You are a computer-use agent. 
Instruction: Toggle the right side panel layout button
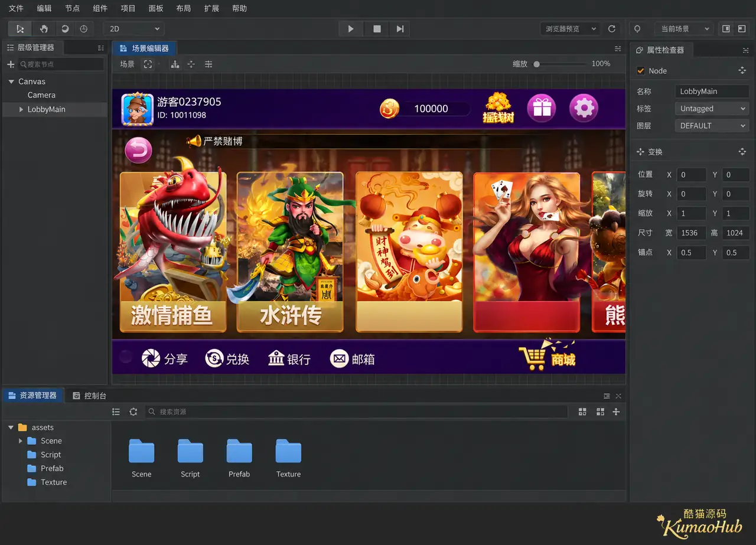tap(726, 28)
